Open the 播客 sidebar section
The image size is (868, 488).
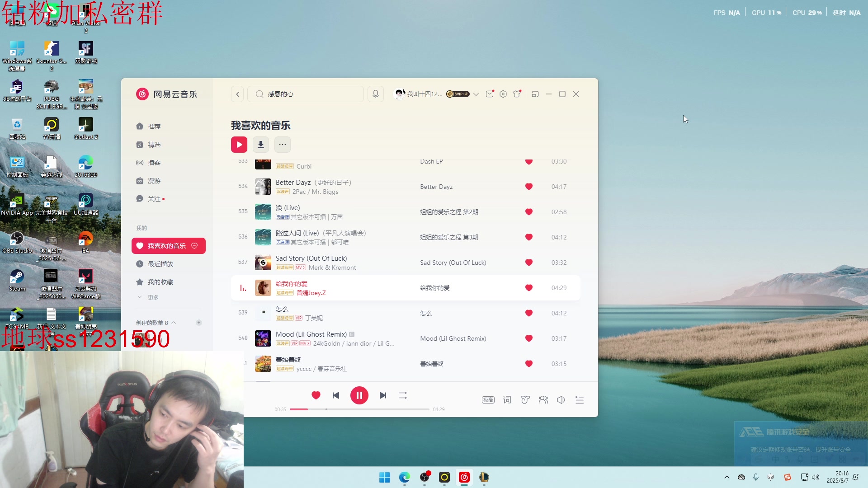pos(168,163)
